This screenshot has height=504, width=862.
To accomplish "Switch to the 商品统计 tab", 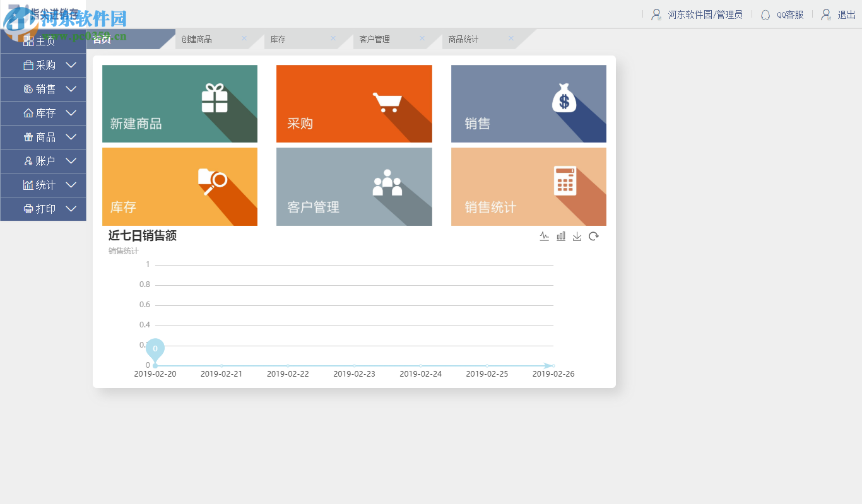I will (463, 39).
